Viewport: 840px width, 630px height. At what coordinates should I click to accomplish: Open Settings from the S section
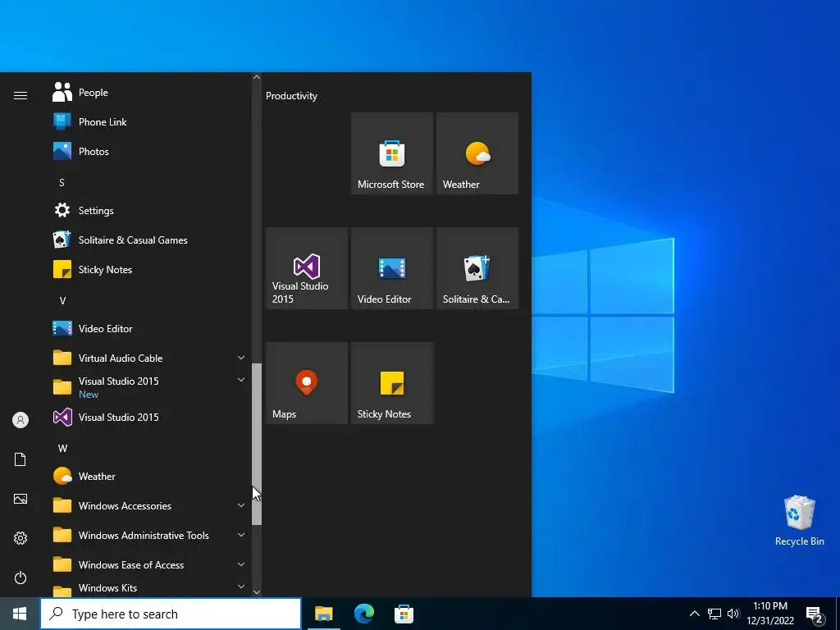148,211
